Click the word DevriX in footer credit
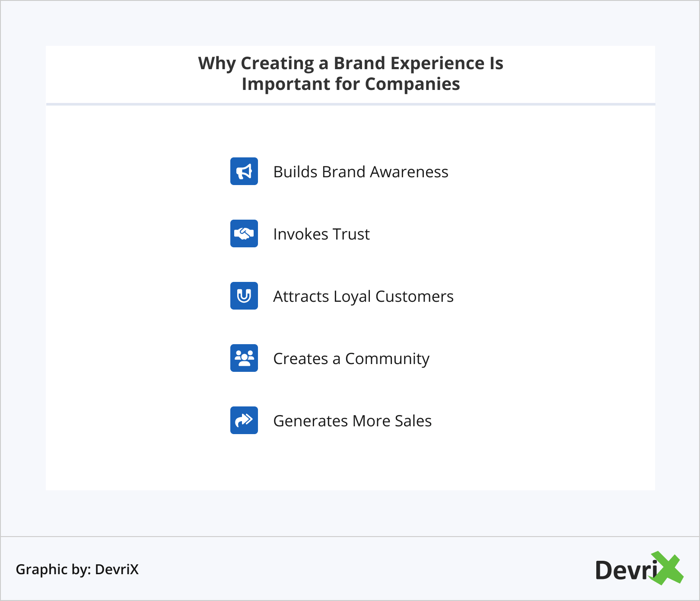Screen dimensions: 700x601 coord(117,569)
